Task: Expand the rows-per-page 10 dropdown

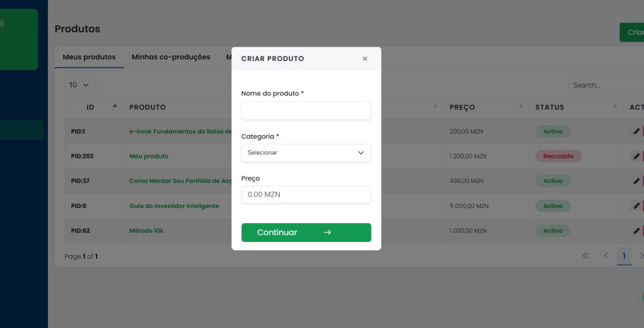Action: (80, 85)
